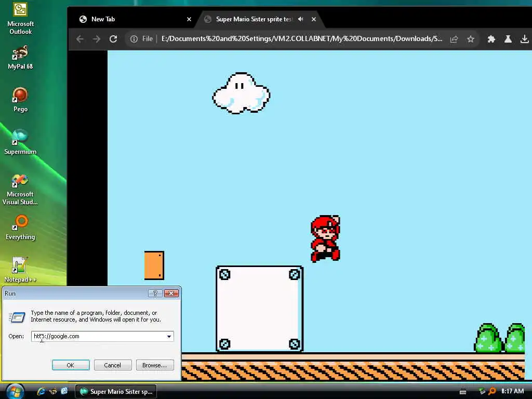Viewport: 532px width, 399px height.
Task: Open the browser Downloads icon
Action: pos(525,39)
